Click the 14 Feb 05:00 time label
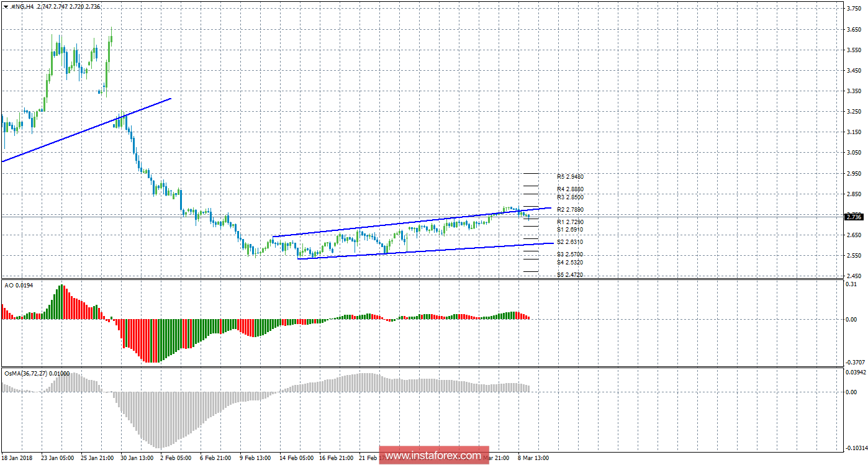Image resolution: width=868 pixels, height=465 pixels. [295, 458]
